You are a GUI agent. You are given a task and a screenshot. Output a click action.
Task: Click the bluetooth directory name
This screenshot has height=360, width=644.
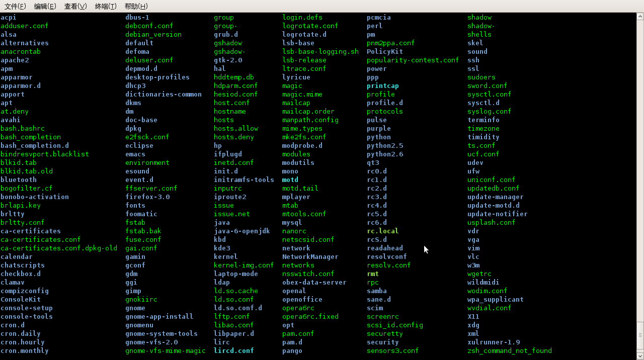19,179
